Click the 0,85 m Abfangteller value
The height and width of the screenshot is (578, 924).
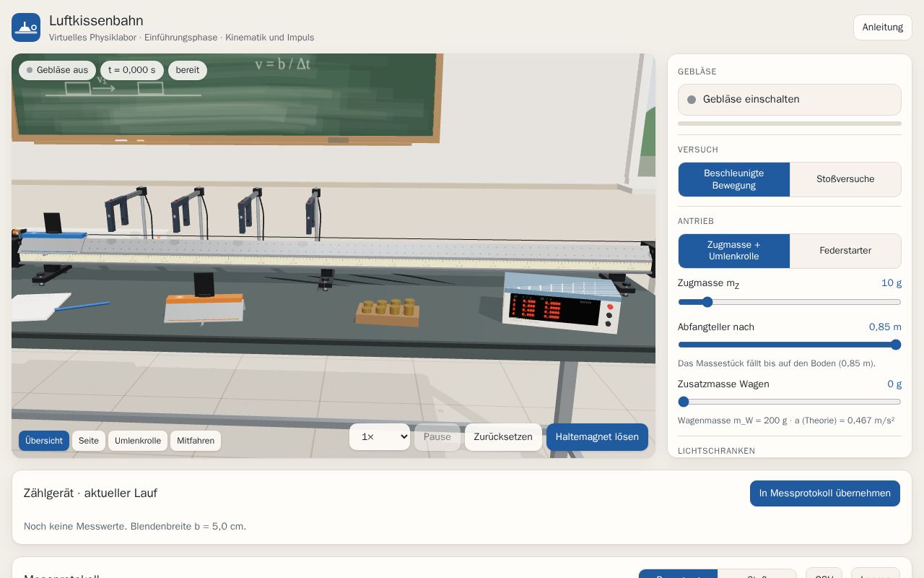[x=885, y=327]
